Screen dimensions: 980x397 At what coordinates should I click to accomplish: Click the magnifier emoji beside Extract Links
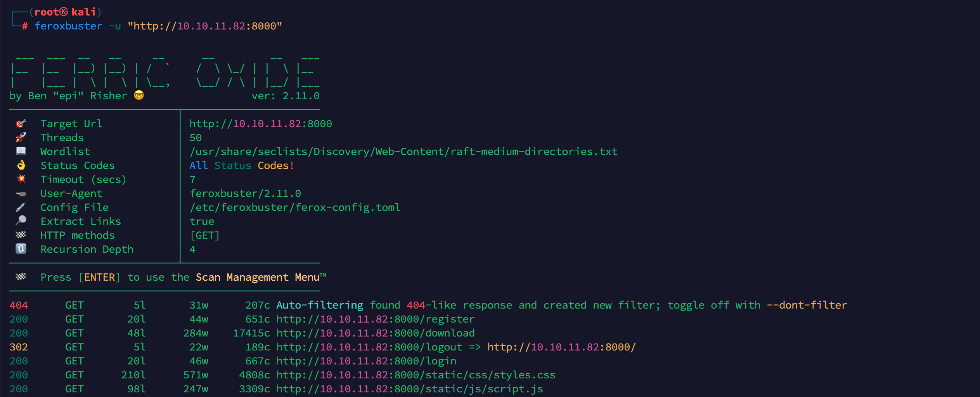(21, 221)
